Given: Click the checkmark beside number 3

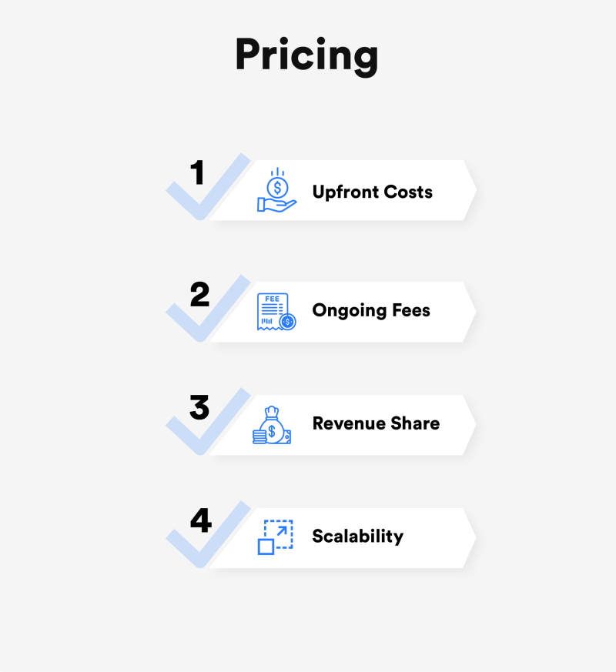Looking at the screenshot, I should 209,421.
